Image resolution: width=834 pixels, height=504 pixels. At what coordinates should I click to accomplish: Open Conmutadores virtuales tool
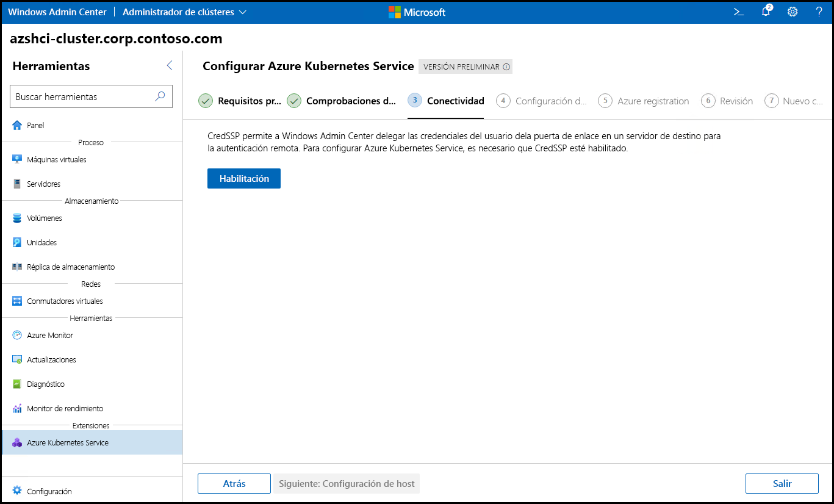[92, 301]
